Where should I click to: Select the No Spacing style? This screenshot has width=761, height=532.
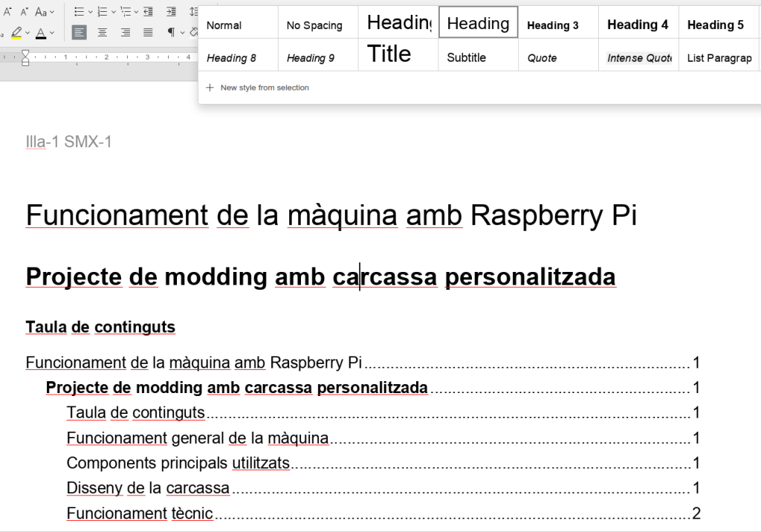point(318,22)
